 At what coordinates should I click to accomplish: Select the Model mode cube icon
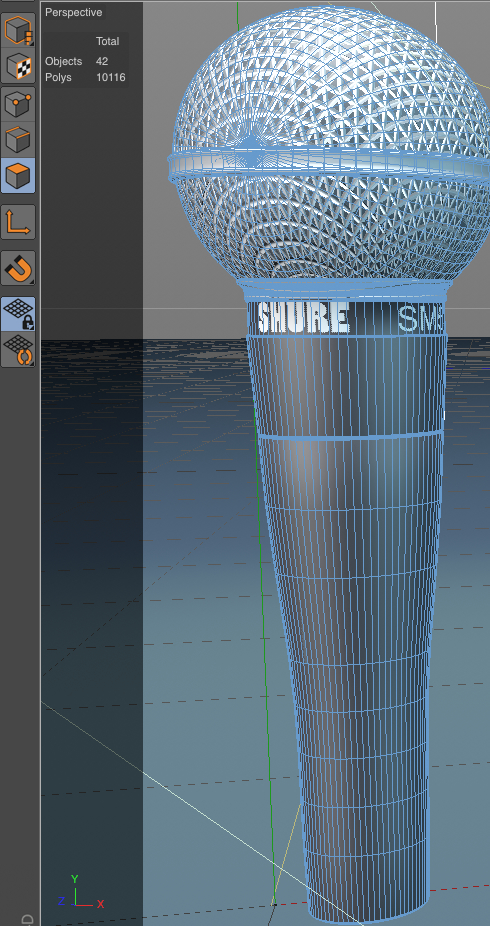(x=18, y=31)
